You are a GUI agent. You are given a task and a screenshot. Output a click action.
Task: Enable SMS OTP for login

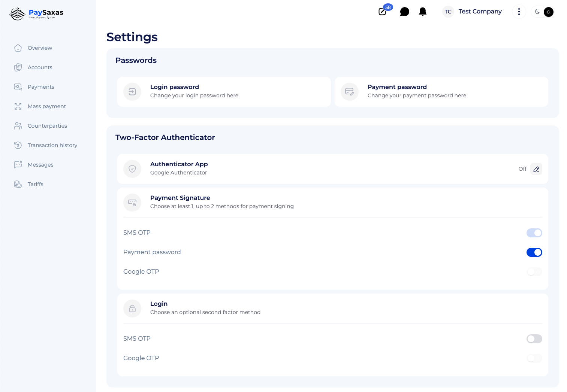pyautogui.click(x=534, y=339)
